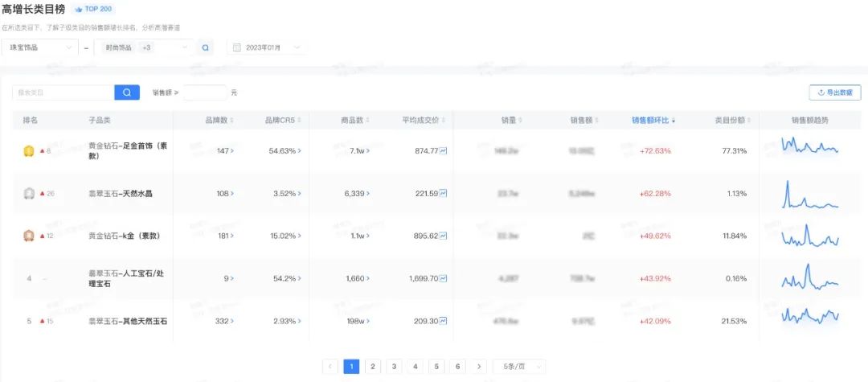868x382 pixels.
Task: Click price trend icon next to 209.30
Action: click(444, 321)
